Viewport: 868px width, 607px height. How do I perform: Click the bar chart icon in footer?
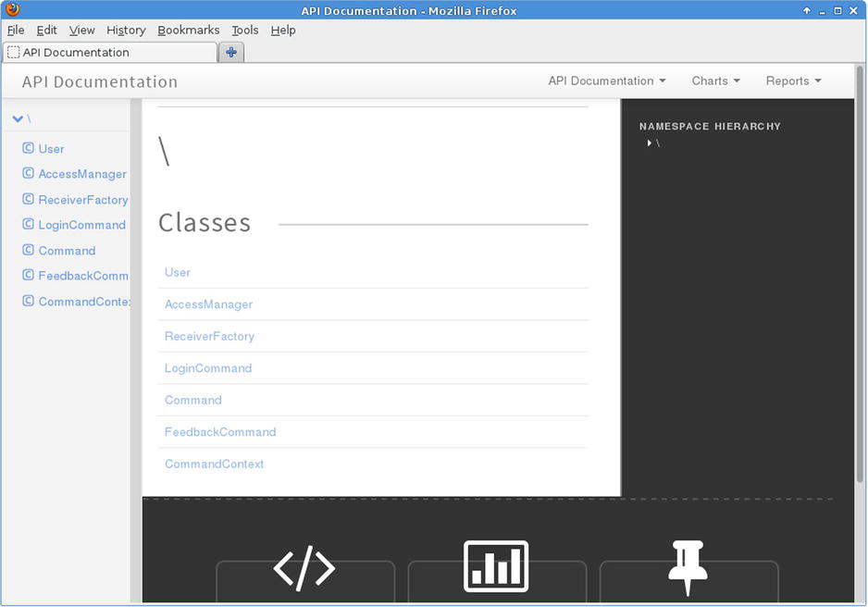tap(496, 566)
